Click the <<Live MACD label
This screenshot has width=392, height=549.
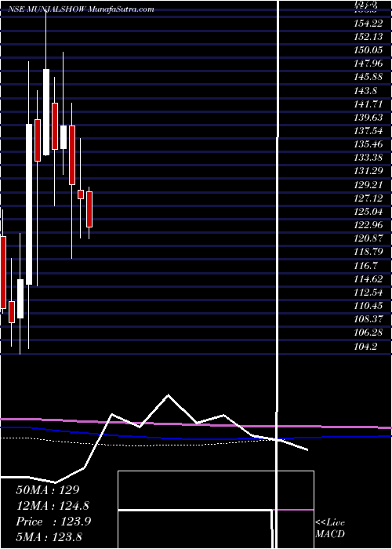[330, 528]
